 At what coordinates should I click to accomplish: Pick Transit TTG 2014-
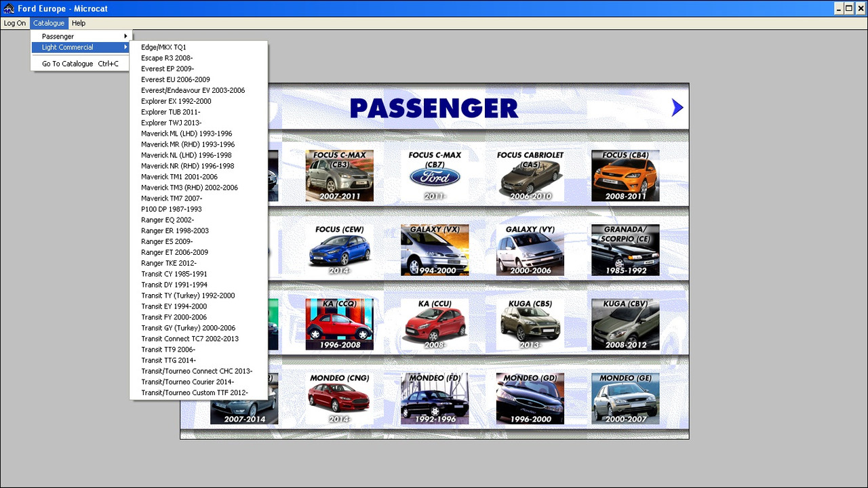pyautogui.click(x=199, y=361)
